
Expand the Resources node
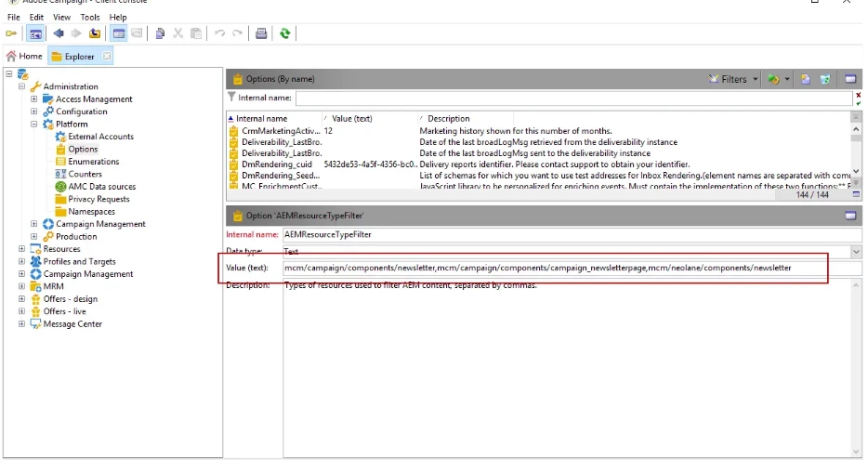[21, 249]
